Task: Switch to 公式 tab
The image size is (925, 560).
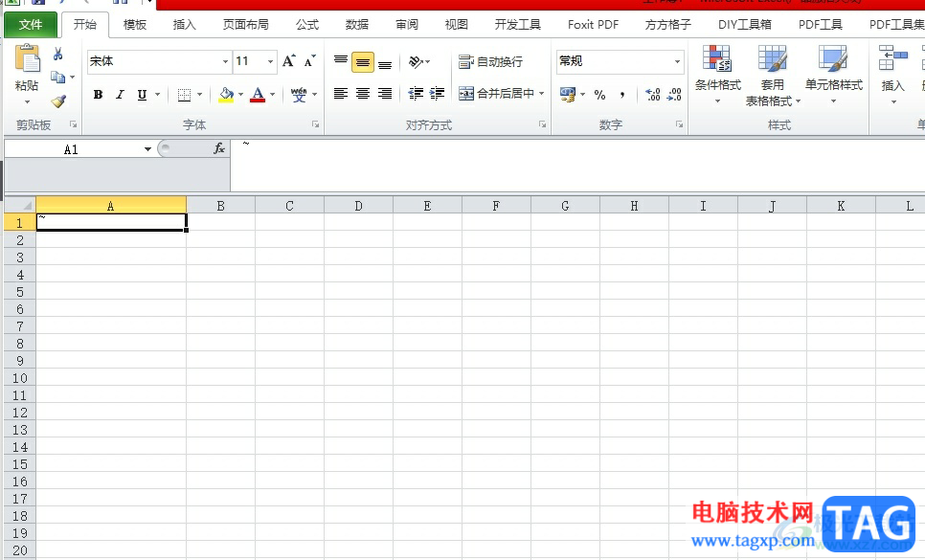Action: click(307, 25)
